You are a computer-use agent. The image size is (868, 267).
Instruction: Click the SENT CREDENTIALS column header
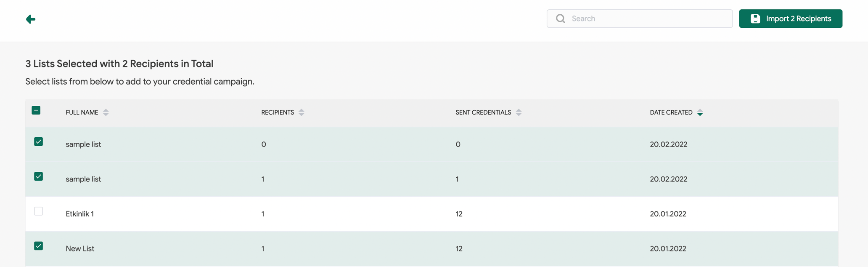483,112
